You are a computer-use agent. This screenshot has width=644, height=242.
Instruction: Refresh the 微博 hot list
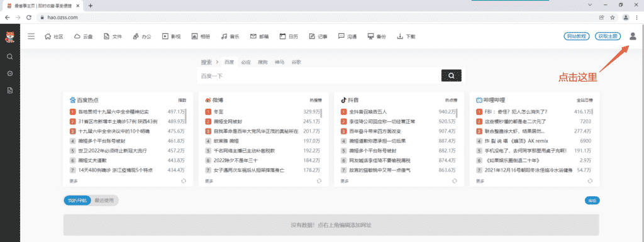[319, 180]
